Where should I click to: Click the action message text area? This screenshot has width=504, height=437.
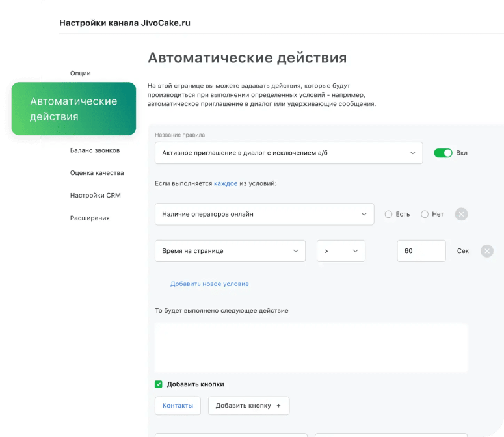(311, 348)
